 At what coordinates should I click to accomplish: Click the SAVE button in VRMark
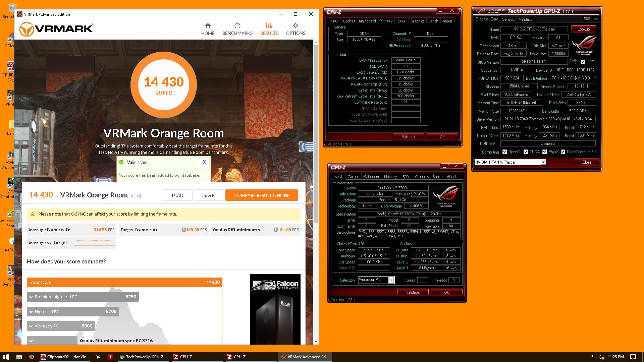point(209,195)
